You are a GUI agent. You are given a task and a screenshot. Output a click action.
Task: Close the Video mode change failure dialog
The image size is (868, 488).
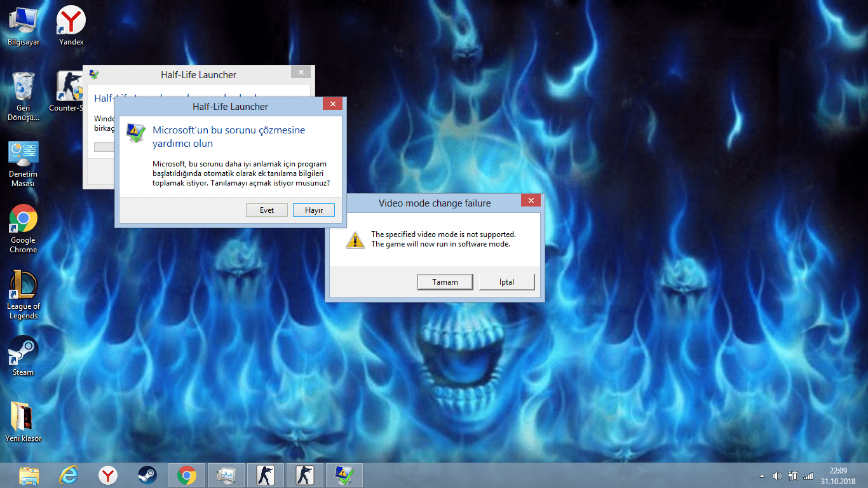click(531, 200)
